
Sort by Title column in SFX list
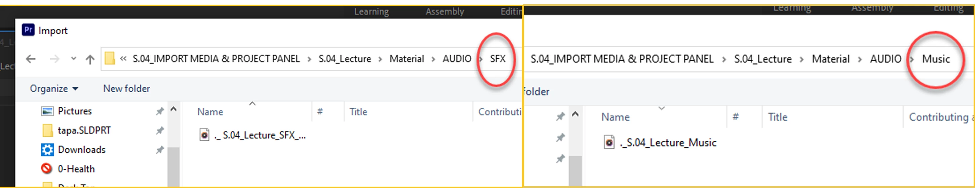[358, 112]
